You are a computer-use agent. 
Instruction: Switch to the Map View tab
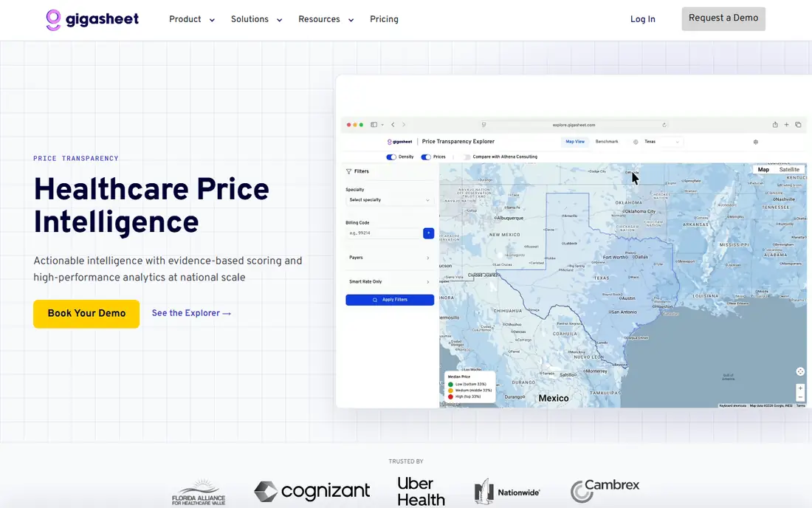click(575, 141)
